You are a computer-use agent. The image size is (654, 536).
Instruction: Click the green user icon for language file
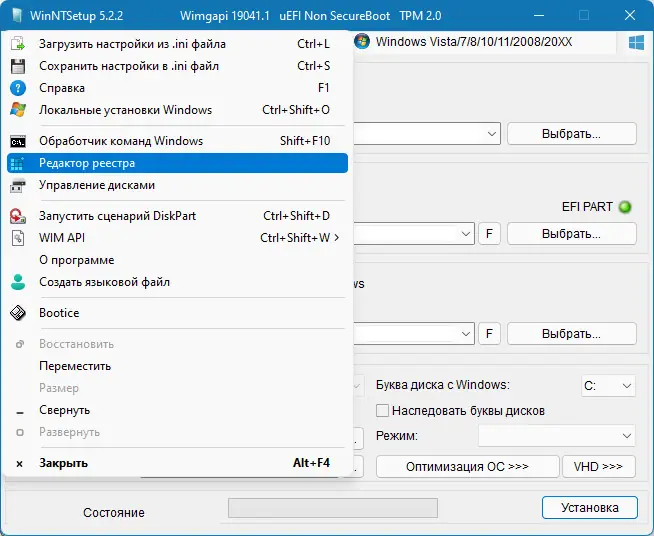coord(18,282)
